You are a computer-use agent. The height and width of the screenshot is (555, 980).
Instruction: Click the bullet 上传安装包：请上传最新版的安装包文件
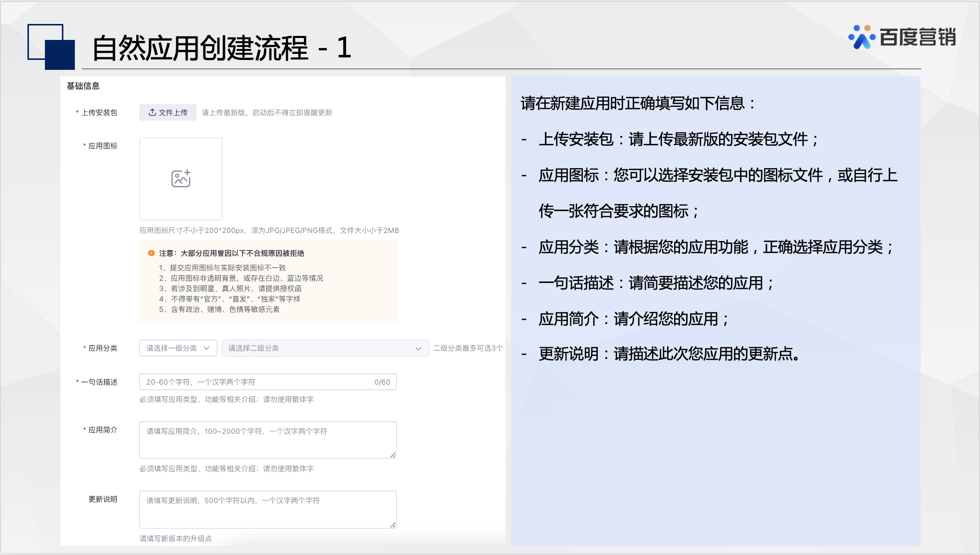coord(679,139)
